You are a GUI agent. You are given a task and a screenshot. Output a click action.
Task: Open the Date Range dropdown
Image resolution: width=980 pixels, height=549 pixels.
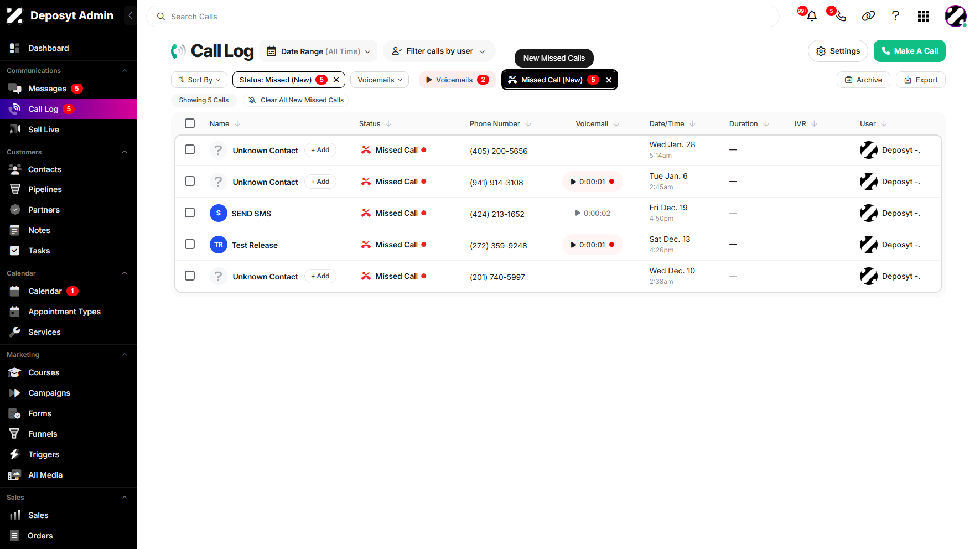[318, 51]
